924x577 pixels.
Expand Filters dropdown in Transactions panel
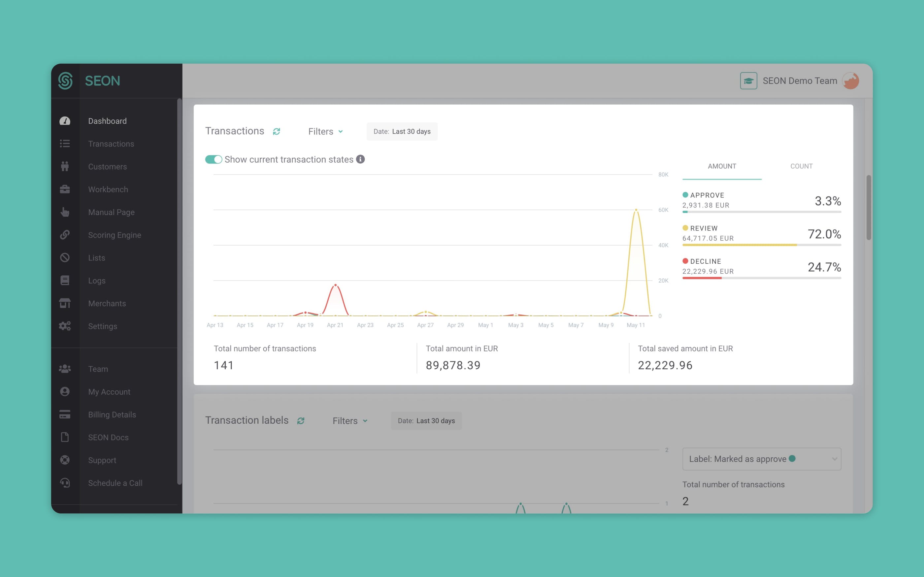click(x=325, y=132)
